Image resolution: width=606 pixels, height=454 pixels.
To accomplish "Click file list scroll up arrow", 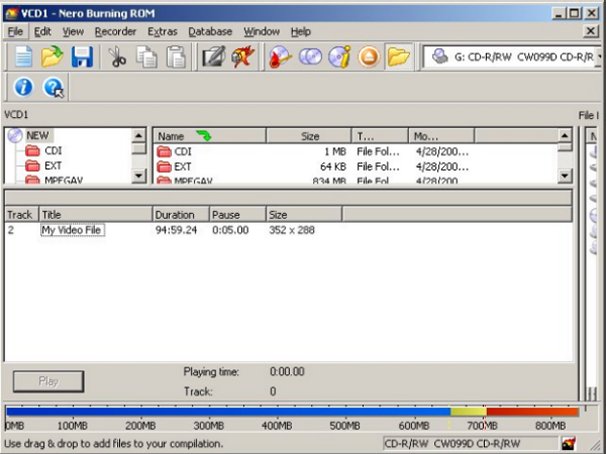I will (565, 136).
